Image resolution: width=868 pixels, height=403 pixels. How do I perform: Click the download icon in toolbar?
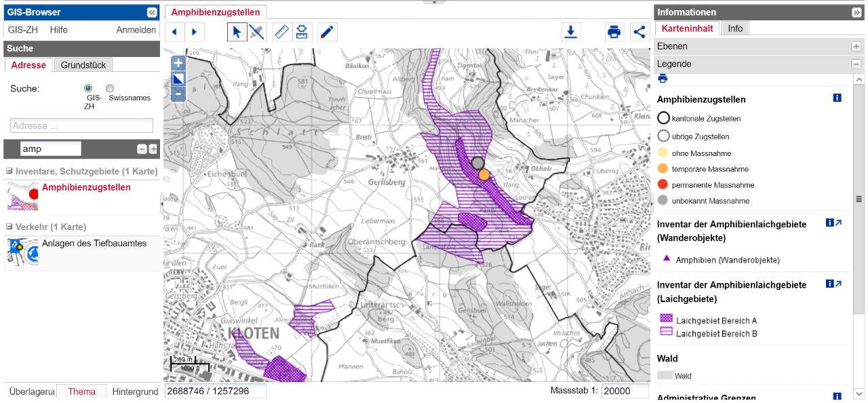[571, 32]
